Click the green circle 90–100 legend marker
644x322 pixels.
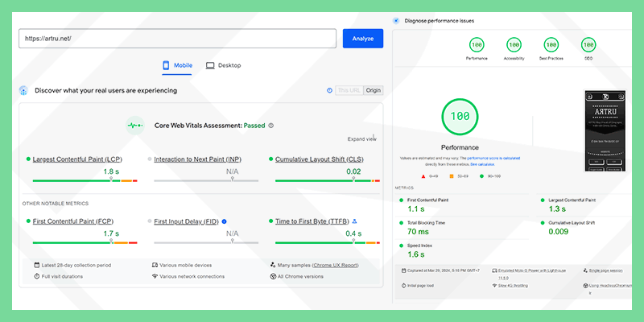coord(481,176)
